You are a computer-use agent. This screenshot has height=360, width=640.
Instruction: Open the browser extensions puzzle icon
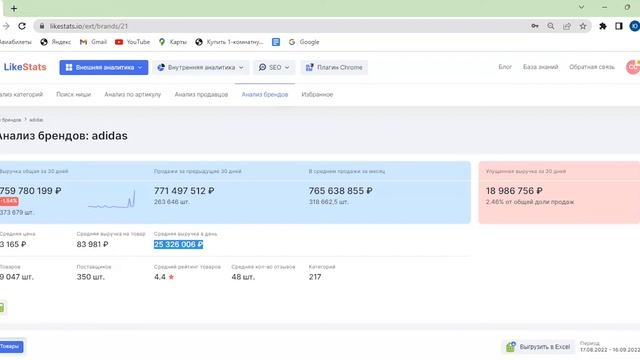pos(602,26)
